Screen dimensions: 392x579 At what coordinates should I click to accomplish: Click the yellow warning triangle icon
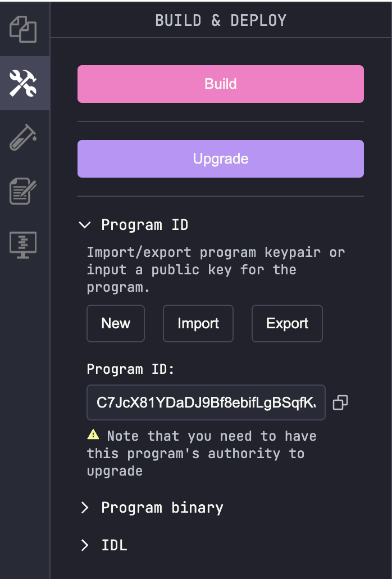pos(93,434)
